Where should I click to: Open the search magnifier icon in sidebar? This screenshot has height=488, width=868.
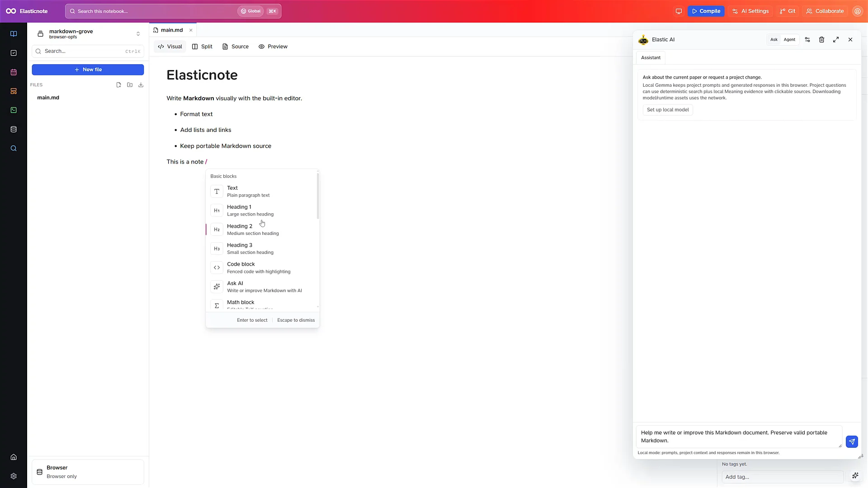point(14,148)
